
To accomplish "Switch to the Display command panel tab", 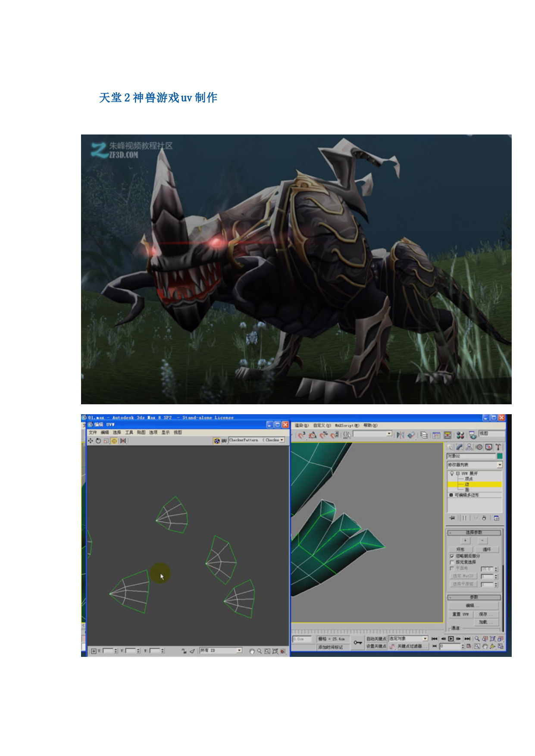I will click(488, 447).
